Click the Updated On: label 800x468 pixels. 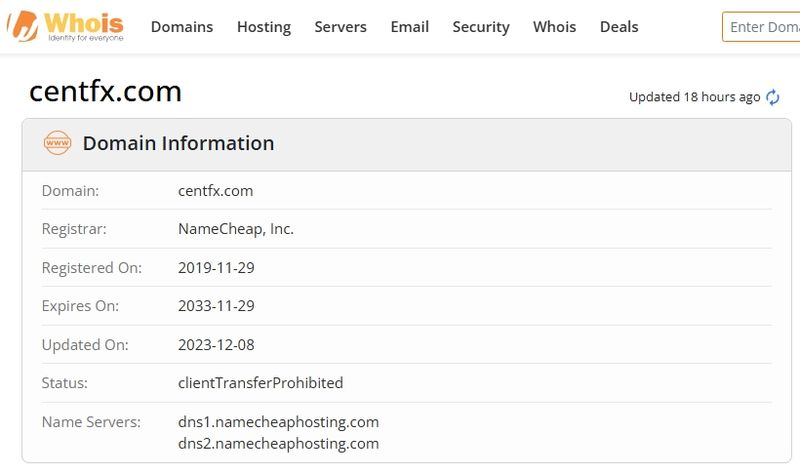tap(85, 345)
